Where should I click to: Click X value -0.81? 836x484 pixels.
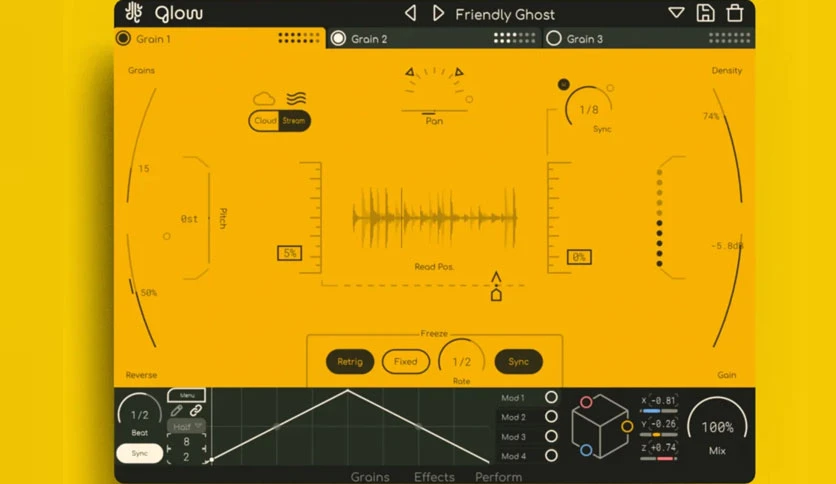663,400
